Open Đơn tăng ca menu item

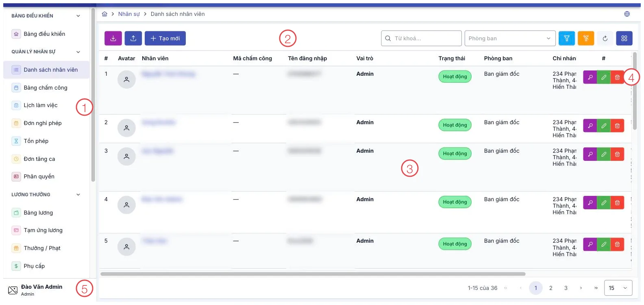[x=46, y=159]
